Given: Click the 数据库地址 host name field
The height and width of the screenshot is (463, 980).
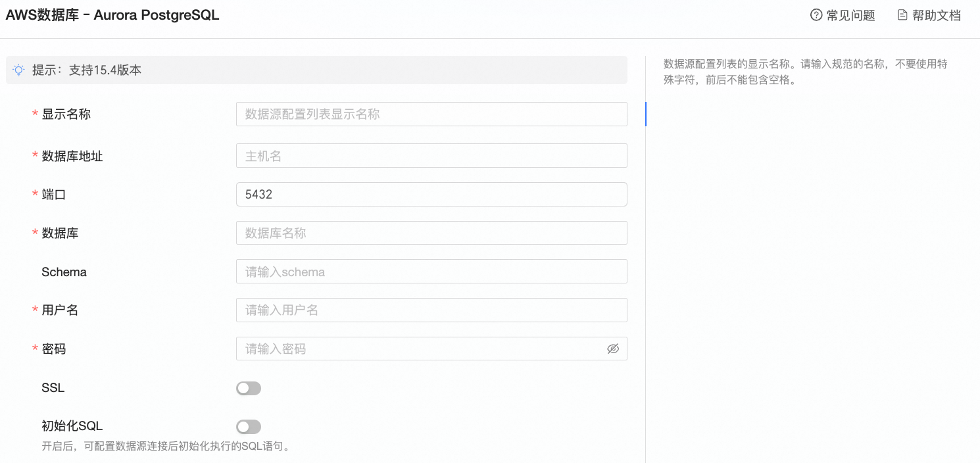Looking at the screenshot, I should click(x=431, y=156).
